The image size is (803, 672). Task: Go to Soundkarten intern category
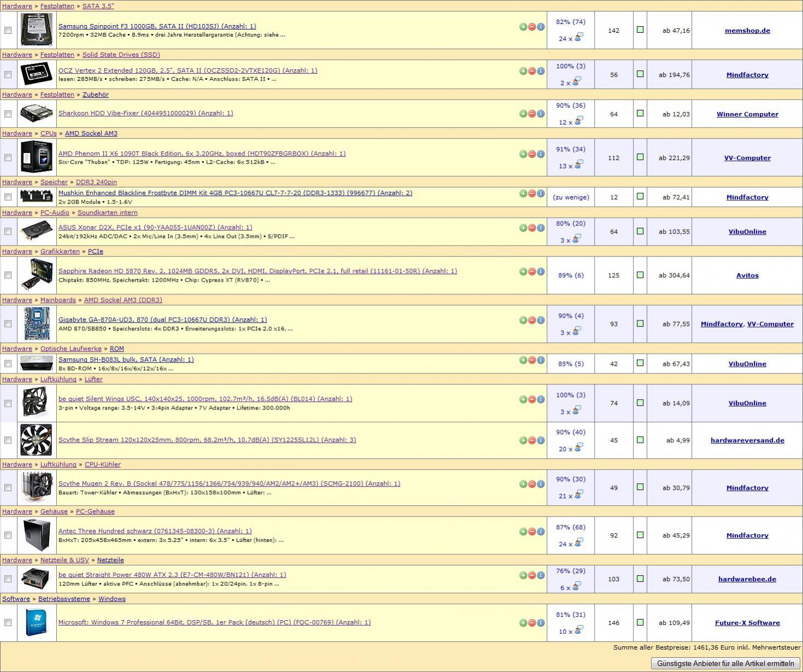coord(108,213)
